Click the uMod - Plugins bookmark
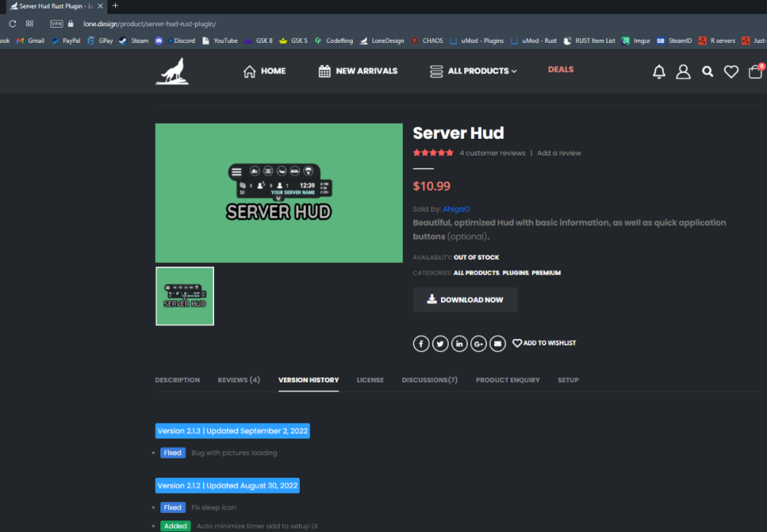767x532 pixels. coord(477,41)
